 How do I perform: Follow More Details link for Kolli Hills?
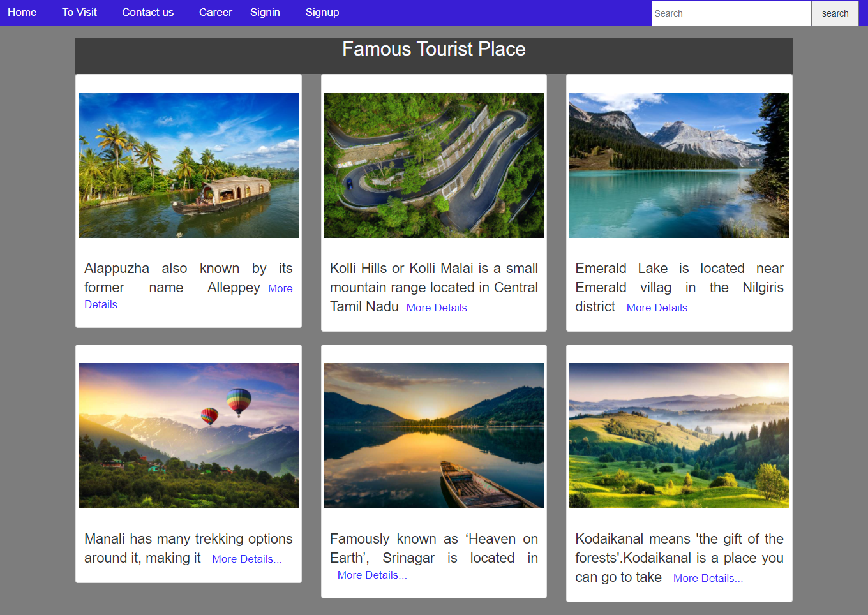441,307
